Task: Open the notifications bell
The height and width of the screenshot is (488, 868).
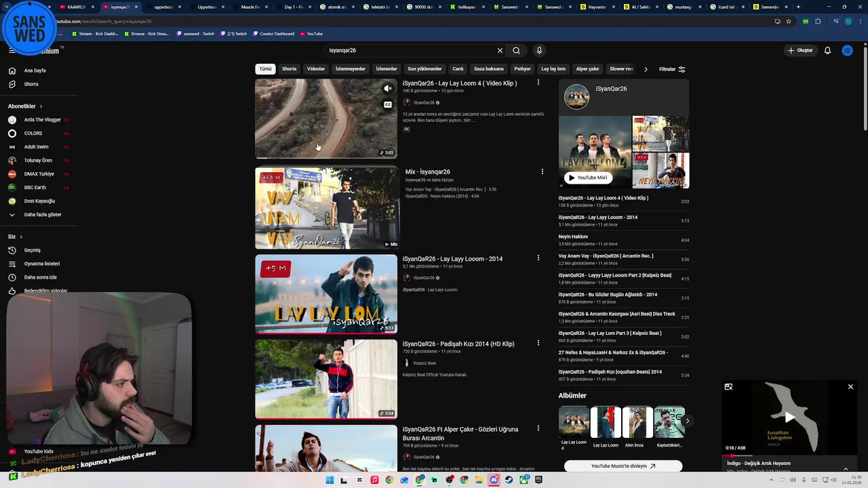Action: 827,50
